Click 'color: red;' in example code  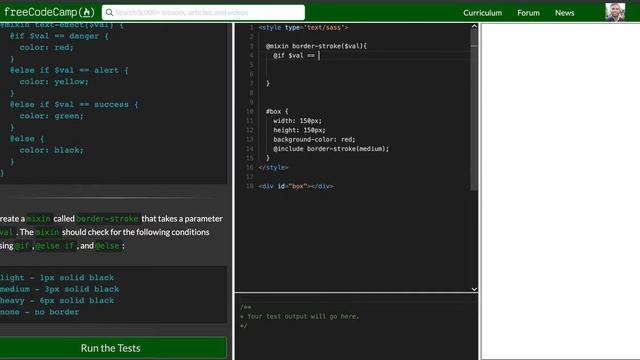[46, 47]
